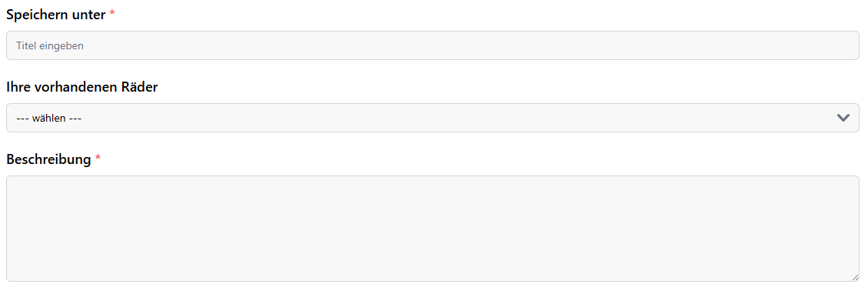Click the resize handle of the Beschreibung textarea
Screen dimensions: 868x291
tap(855, 277)
